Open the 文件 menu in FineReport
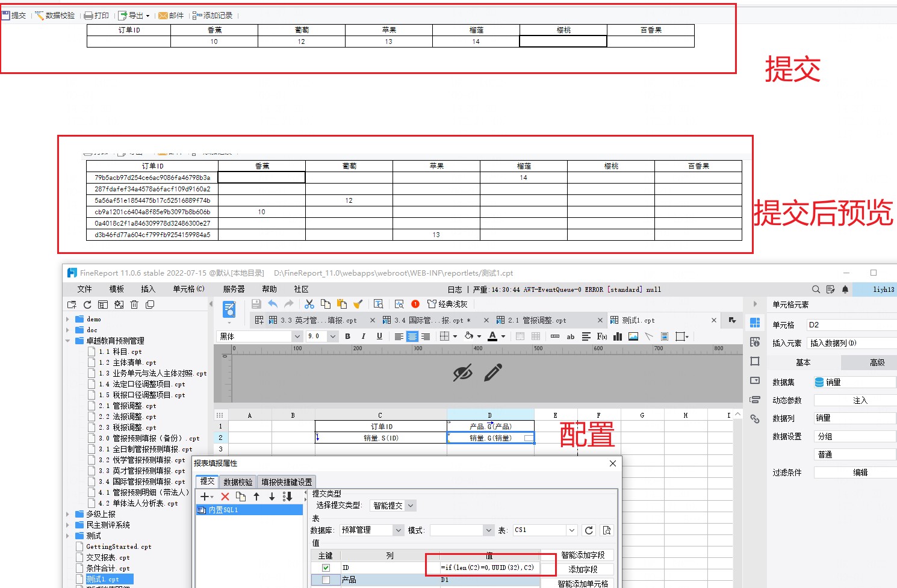Screen dimensions: 897x588 point(84,289)
